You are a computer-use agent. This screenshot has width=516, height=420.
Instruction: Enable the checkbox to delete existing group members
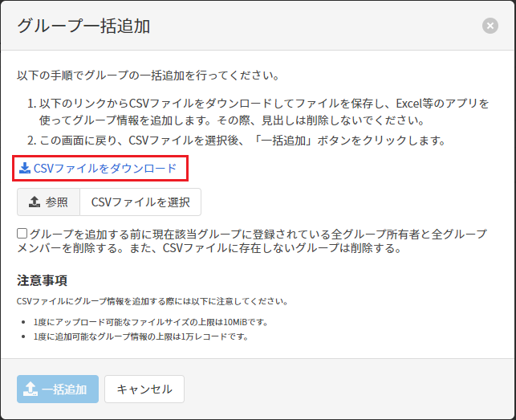tap(22, 234)
